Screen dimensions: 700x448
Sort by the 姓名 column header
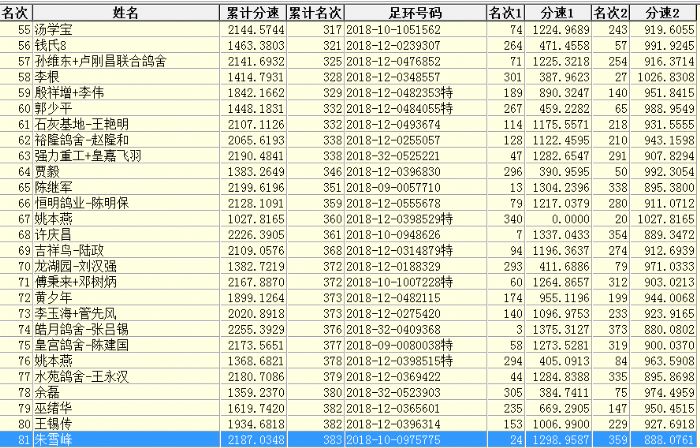tap(126, 12)
